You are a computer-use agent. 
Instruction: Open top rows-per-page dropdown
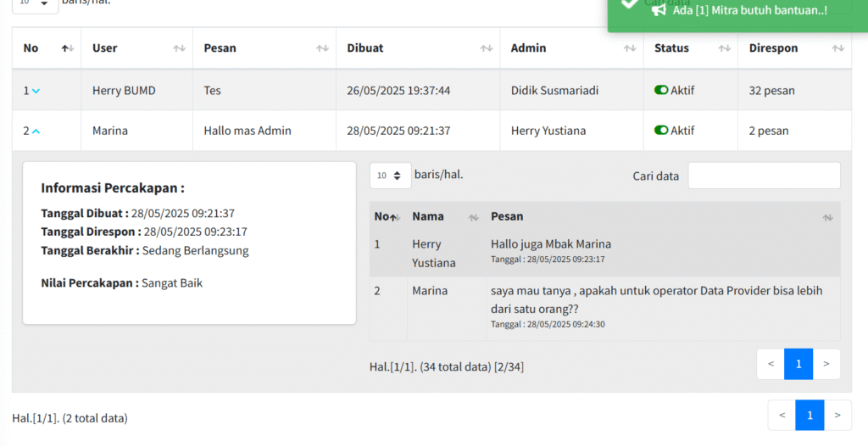click(35, 3)
